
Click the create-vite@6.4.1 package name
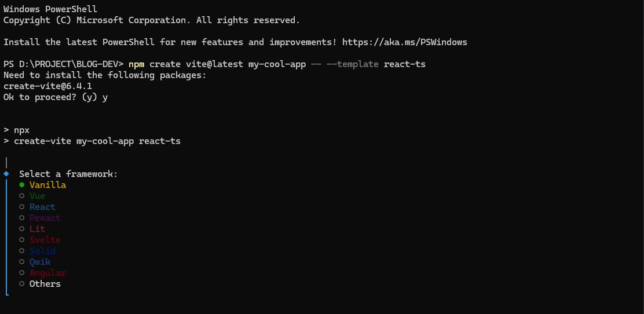click(x=47, y=86)
